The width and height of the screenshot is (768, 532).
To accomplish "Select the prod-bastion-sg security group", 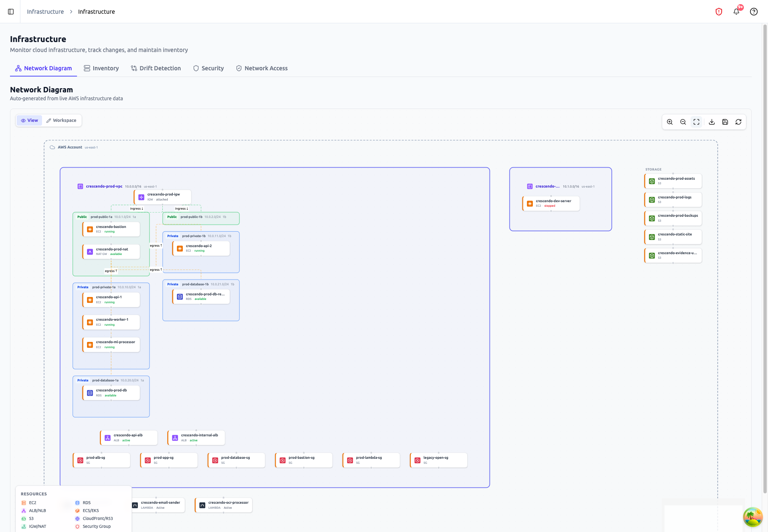I will 304,460.
